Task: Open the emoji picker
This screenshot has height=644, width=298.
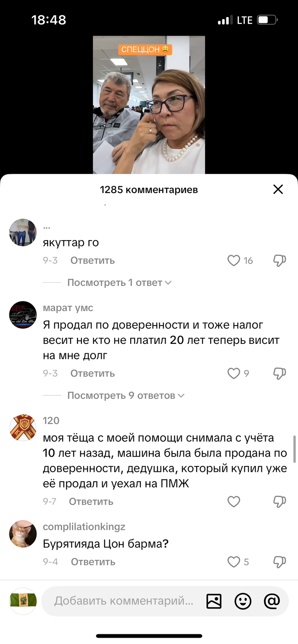Action: 243,601
